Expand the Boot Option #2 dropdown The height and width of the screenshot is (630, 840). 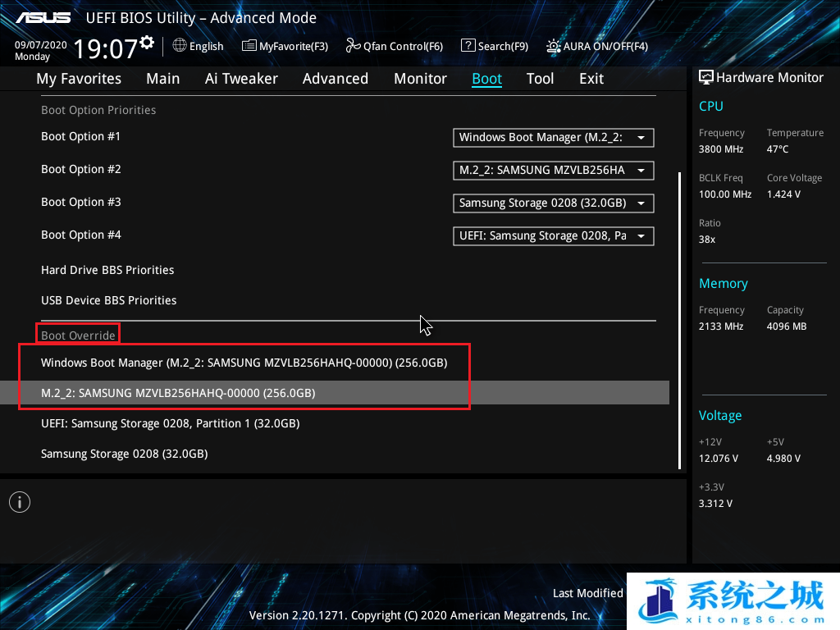[553, 170]
